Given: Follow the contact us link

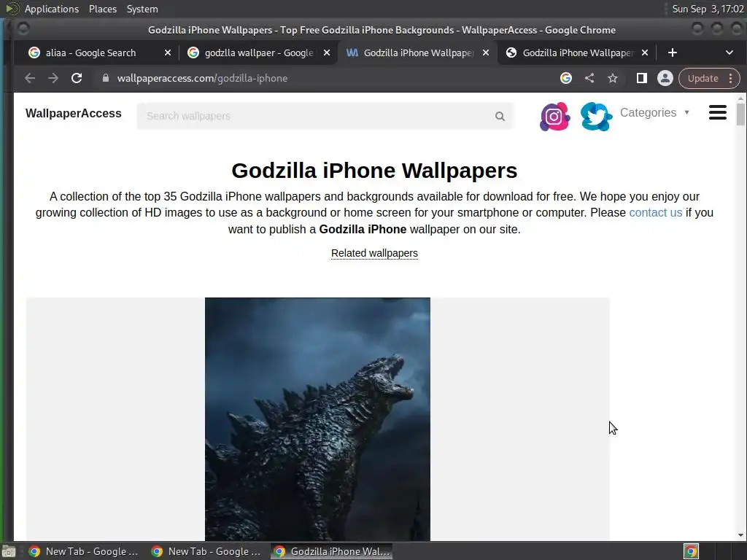Looking at the screenshot, I should click(x=656, y=212).
